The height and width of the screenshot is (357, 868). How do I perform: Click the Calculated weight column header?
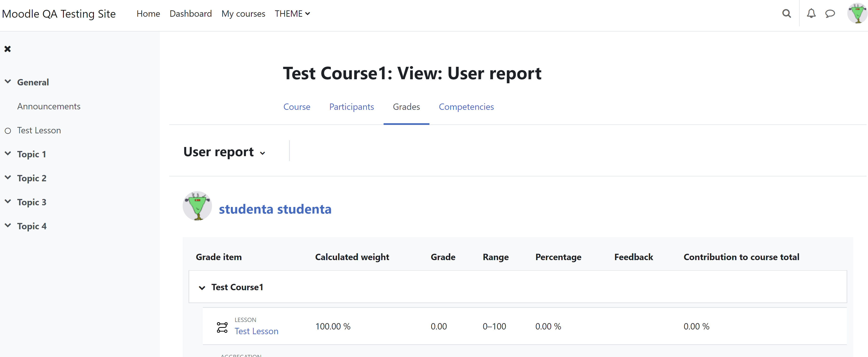click(352, 257)
